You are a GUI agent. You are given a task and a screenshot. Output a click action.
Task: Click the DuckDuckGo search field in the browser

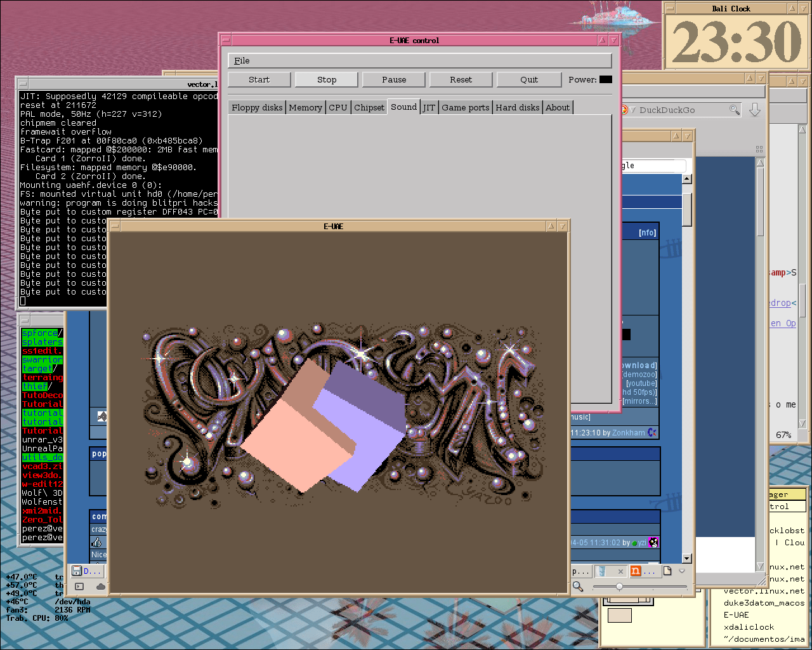pyautogui.click(x=682, y=110)
